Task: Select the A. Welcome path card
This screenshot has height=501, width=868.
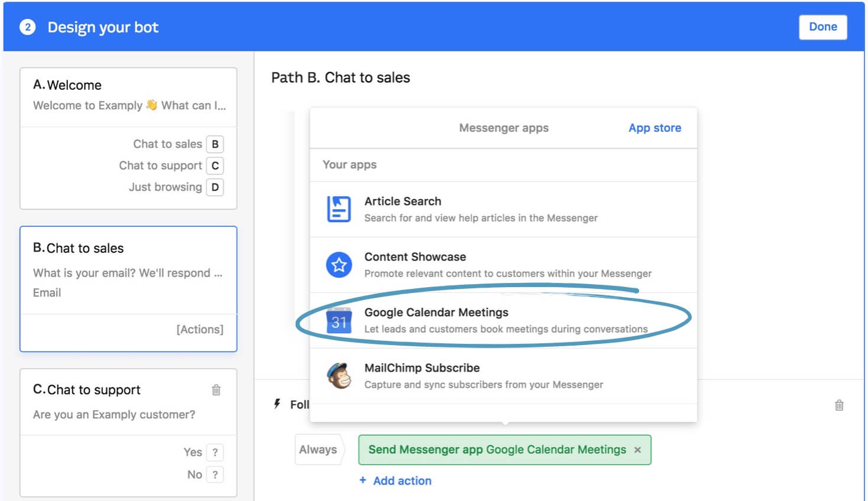Action: pos(128,96)
